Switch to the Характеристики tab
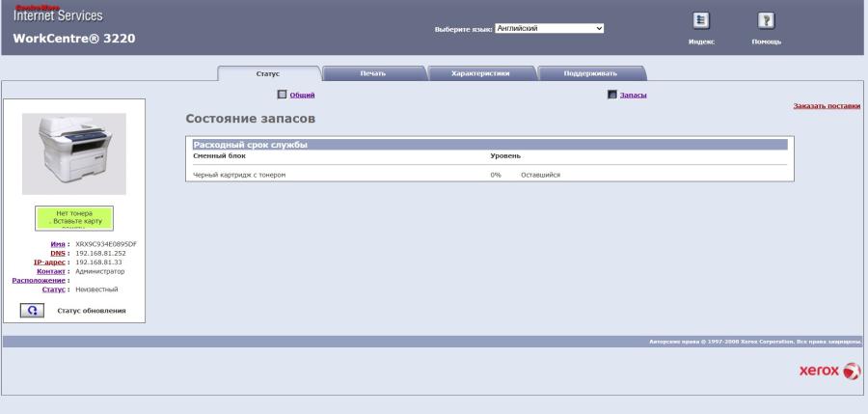This screenshot has height=414, width=868. coord(481,73)
